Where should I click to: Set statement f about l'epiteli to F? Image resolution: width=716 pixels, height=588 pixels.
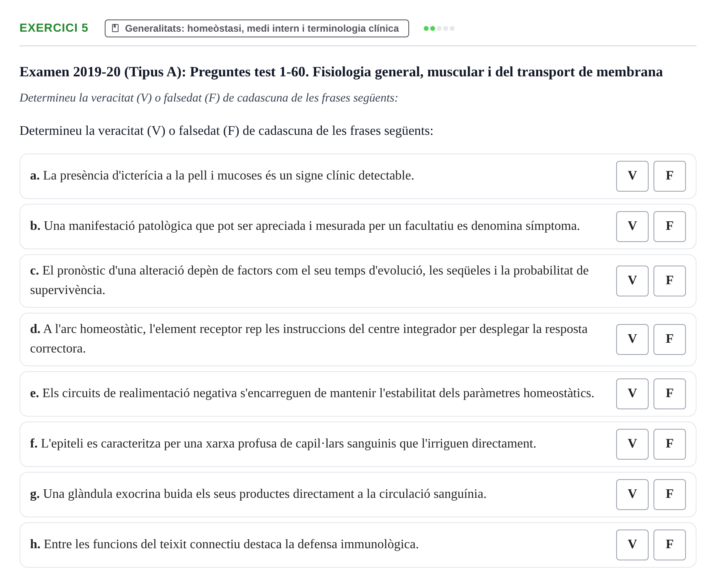click(x=669, y=444)
